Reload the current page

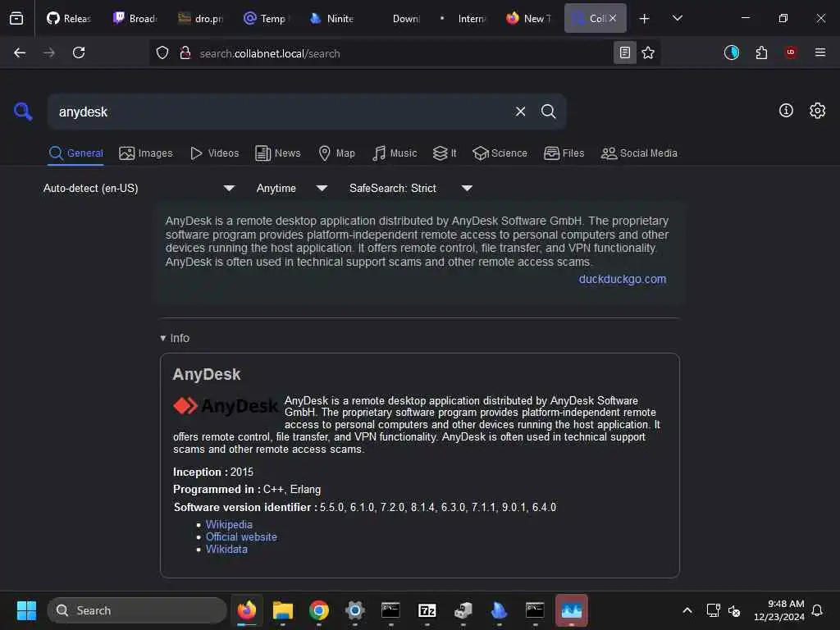(79, 52)
